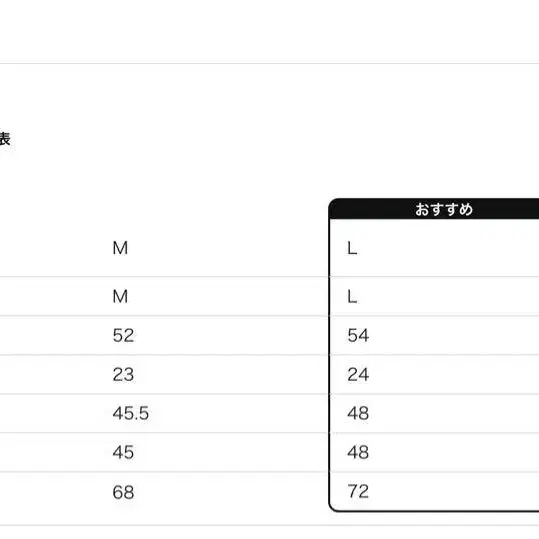
Task: Click the value 45 in M column
Action: tap(123, 452)
